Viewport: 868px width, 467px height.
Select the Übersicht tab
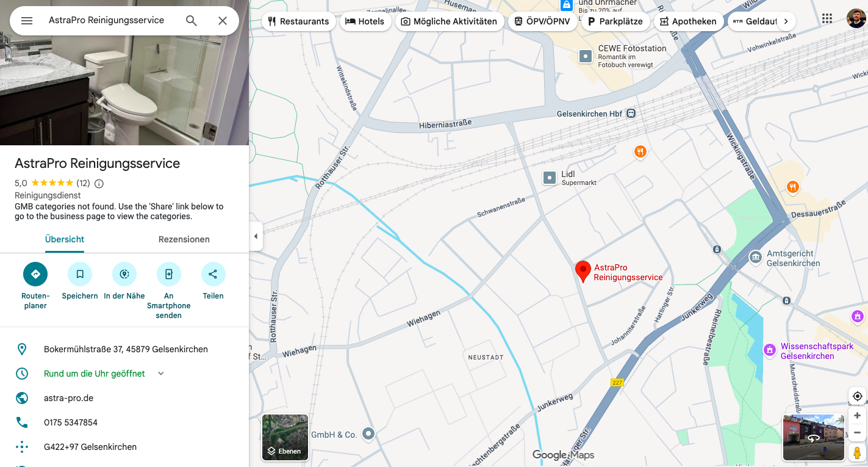click(64, 239)
